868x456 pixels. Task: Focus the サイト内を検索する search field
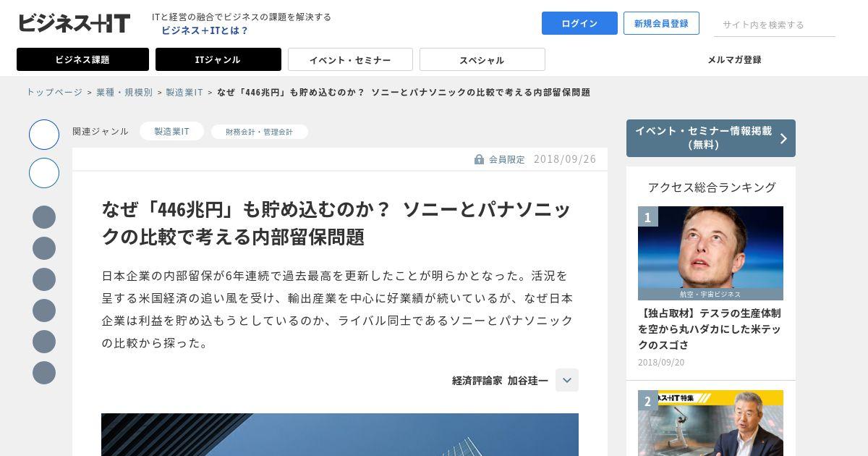coord(775,25)
